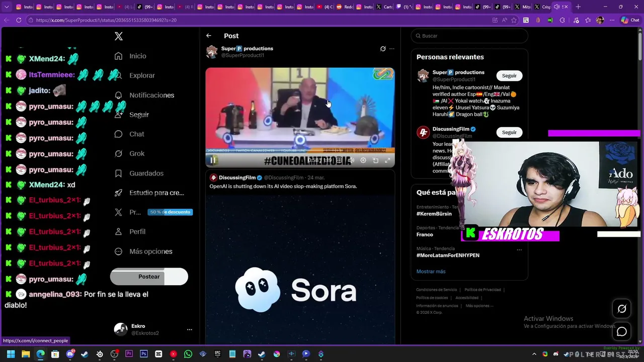Image resolution: width=644 pixels, height=362 pixels.
Task: Open Super P productions profile avatar on post
Action: pos(212,52)
